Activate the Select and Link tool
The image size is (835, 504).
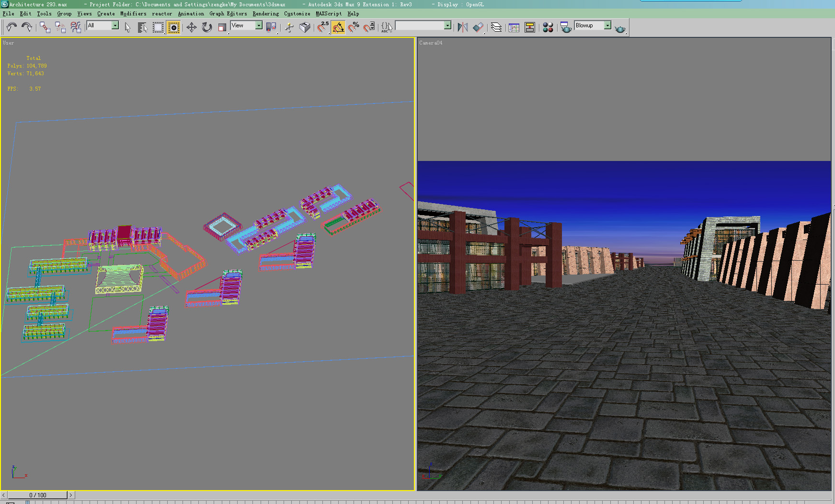[x=45, y=27]
